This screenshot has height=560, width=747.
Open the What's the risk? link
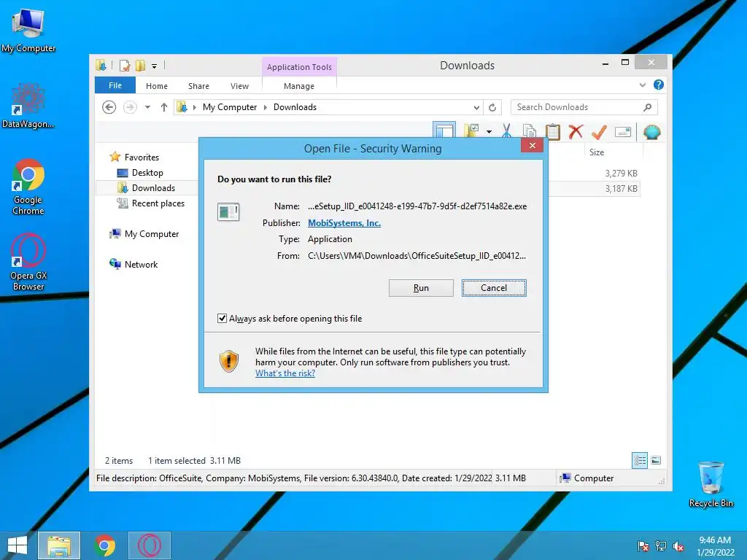(285, 373)
